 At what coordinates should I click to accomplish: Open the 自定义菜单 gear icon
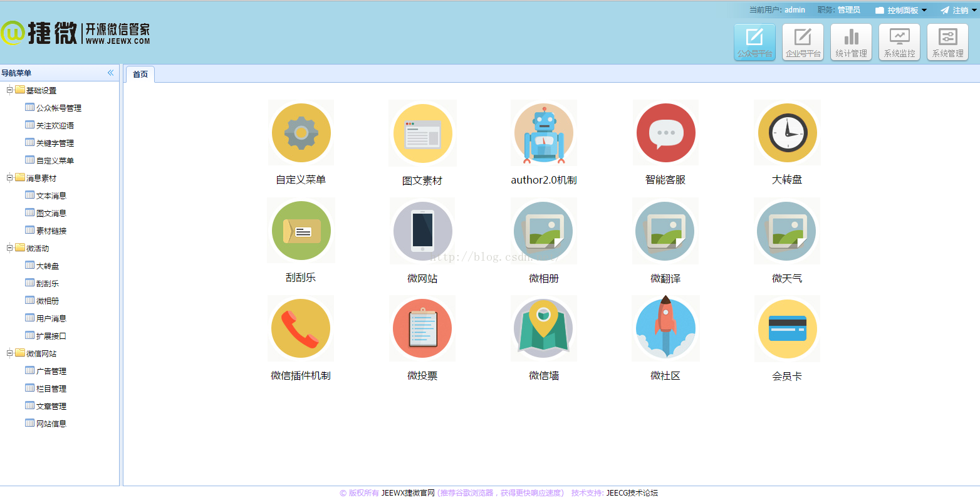tap(301, 133)
